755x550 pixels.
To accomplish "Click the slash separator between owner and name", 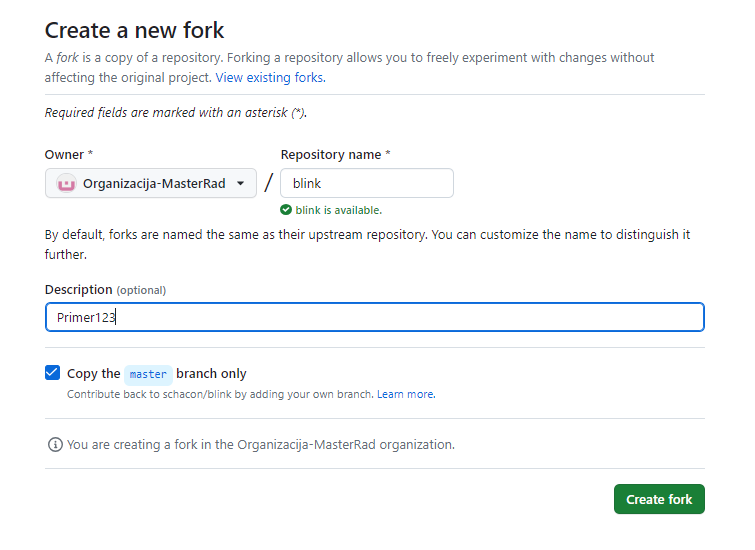I will coord(269,183).
